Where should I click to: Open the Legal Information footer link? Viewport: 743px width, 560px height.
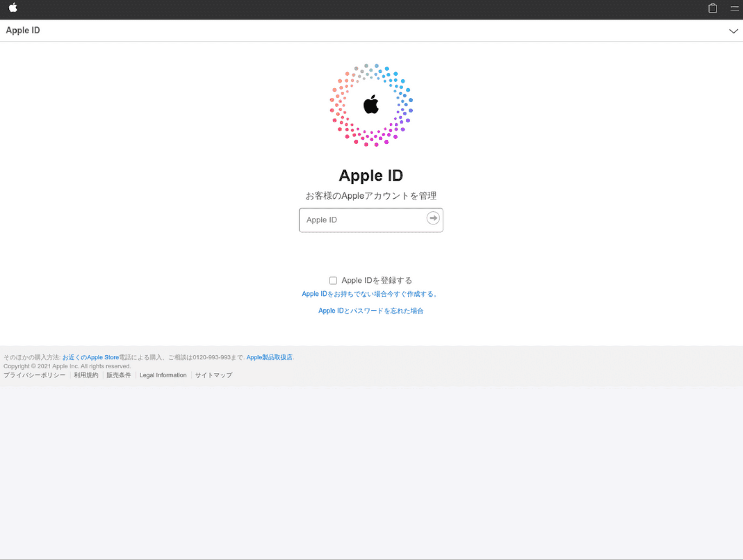[x=163, y=375]
